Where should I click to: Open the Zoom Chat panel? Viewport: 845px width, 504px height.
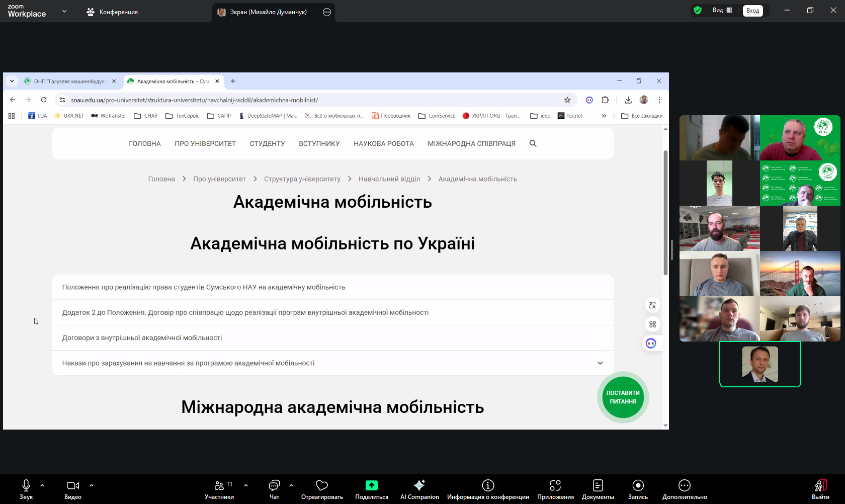pyautogui.click(x=274, y=489)
